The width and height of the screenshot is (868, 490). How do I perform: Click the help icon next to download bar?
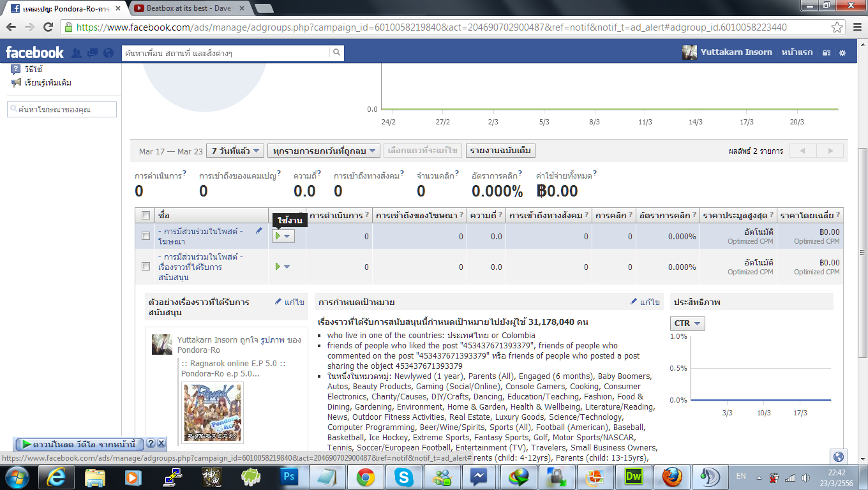[x=151, y=443]
